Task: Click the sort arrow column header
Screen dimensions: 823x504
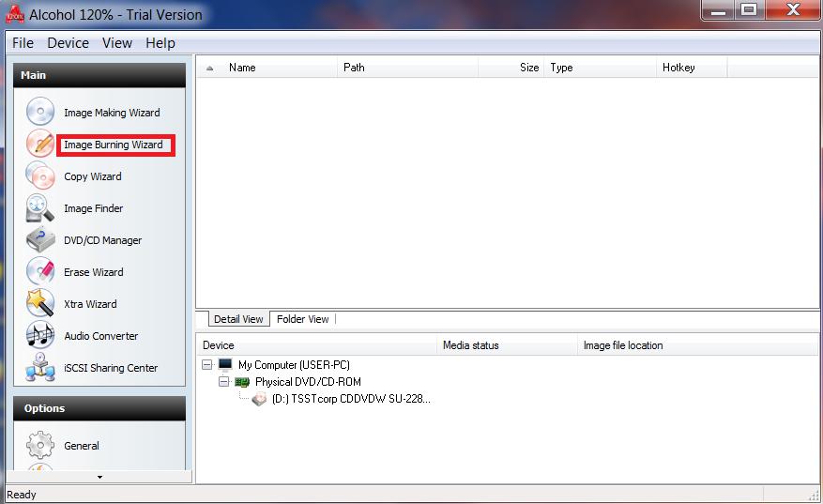Action: [210, 68]
